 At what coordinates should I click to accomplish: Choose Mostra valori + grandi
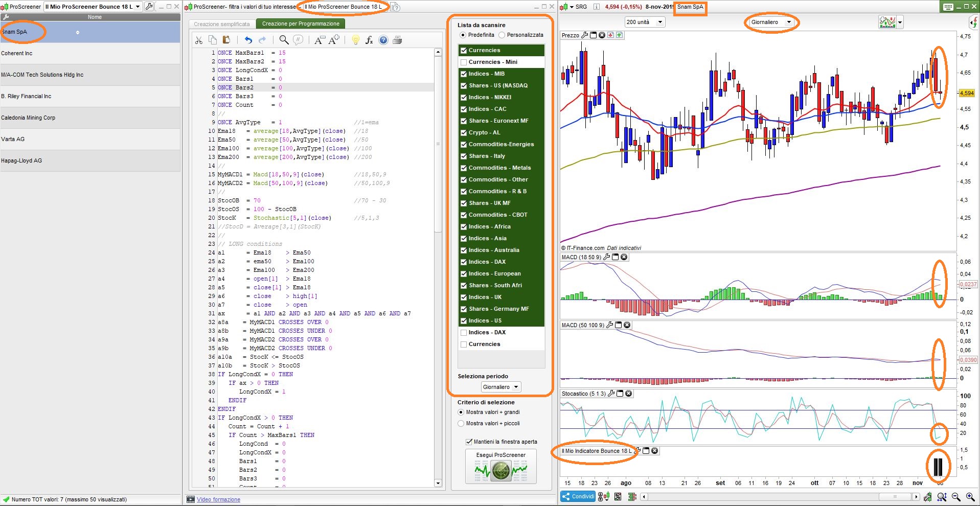[x=461, y=412]
